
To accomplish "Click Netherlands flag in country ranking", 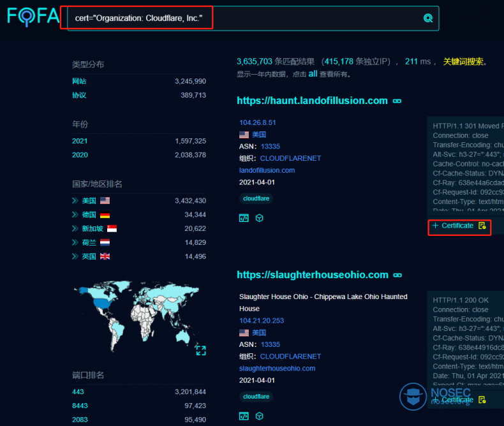I will 105,242.
